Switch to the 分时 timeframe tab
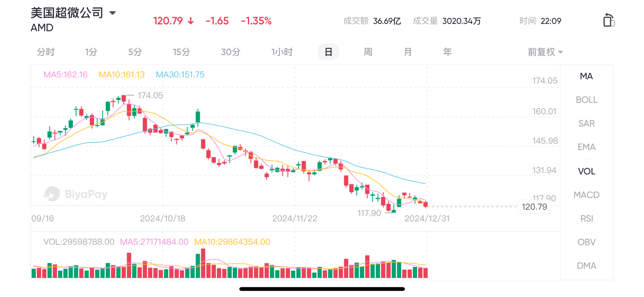The width and height of the screenshot is (644, 297). (x=46, y=52)
